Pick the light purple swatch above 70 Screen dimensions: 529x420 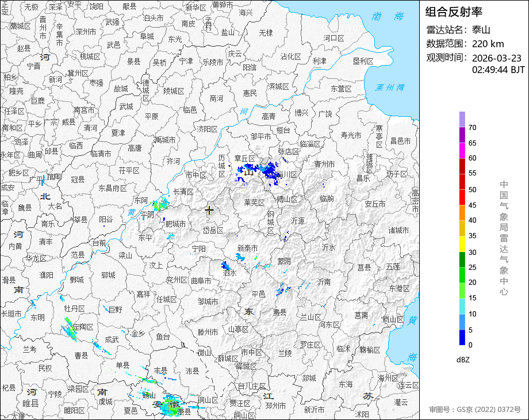(462, 119)
